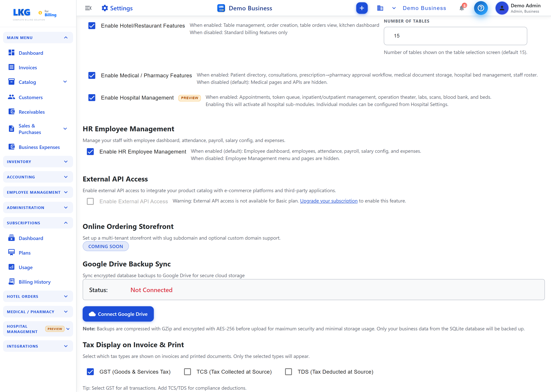Expand the ADMINISTRATION section
Image resolution: width=551 pixels, height=392 pixels.
[x=38, y=208]
